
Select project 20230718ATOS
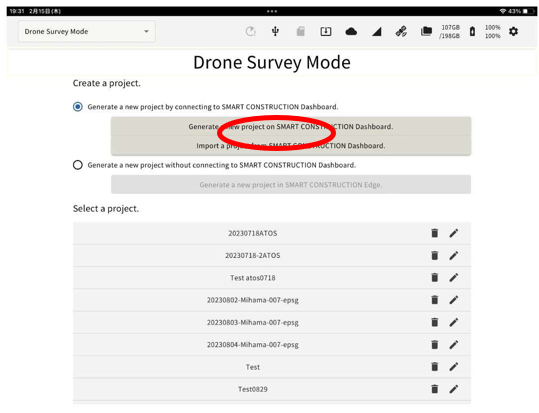pos(253,233)
